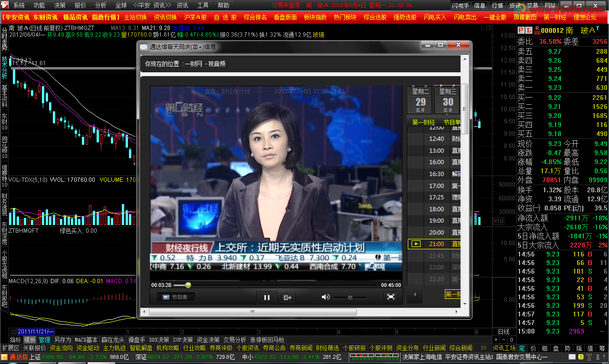This screenshot has width=609, height=364.
Task: Select MACD基本 template
Action: 86,340
